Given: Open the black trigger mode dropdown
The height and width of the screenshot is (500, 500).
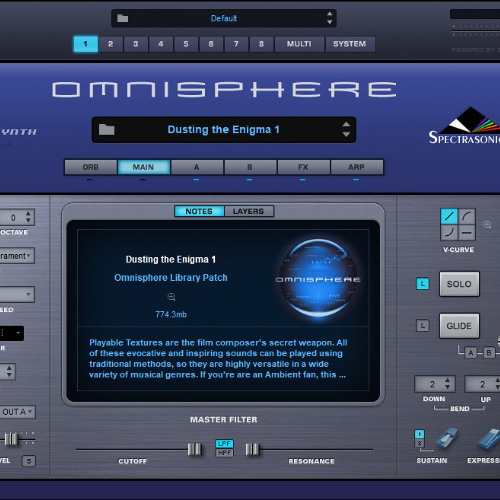Looking at the screenshot, I should (12, 333).
